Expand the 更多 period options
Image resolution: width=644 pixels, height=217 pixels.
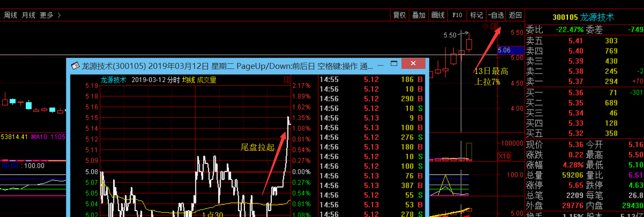tap(50, 15)
